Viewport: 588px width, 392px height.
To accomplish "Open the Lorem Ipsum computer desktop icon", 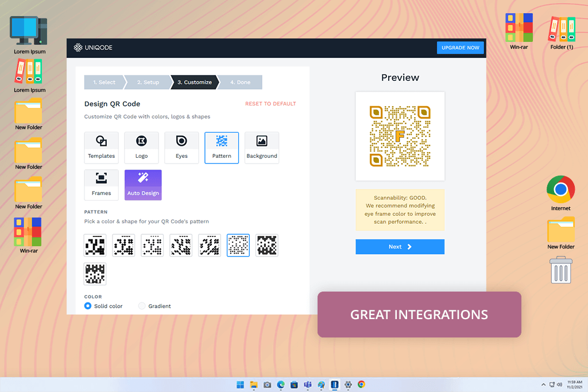I will click(x=29, y=35).
